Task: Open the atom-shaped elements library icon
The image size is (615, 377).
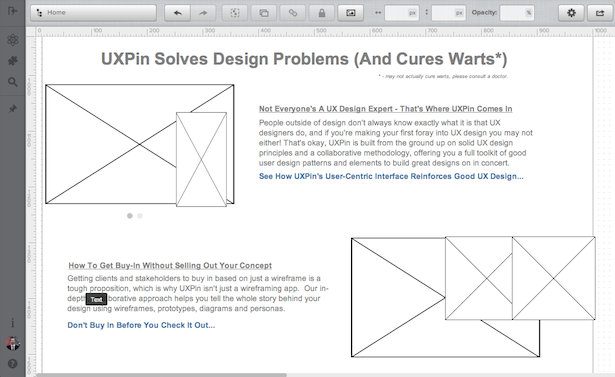Action: [13, 40]
